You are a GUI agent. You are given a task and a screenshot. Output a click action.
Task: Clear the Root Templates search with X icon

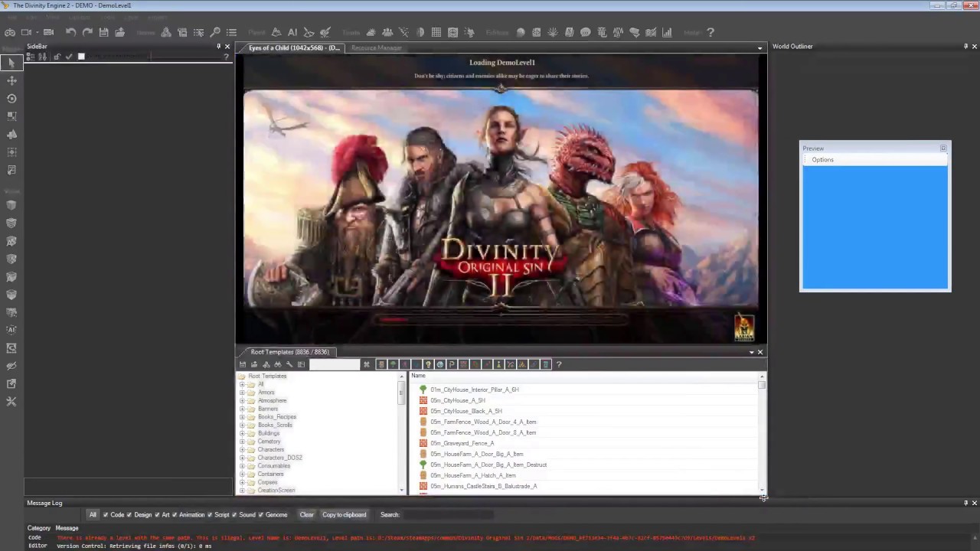[x=367, y=364]
